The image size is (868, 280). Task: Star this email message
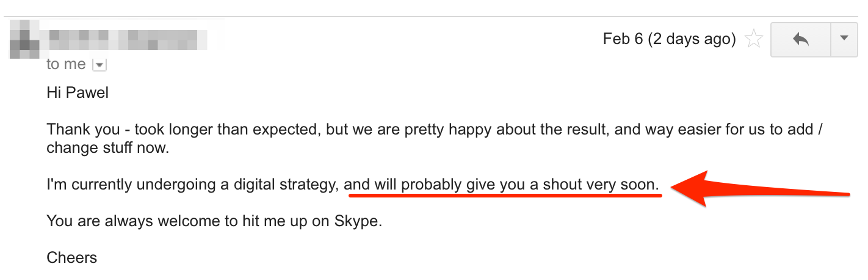point(754,40)
